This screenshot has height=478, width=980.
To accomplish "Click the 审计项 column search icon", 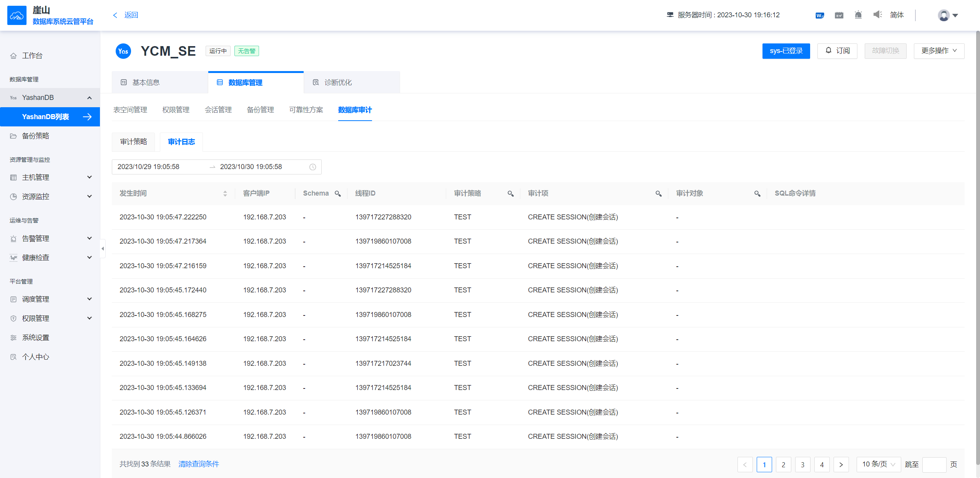I will click(x=658, y=194).
